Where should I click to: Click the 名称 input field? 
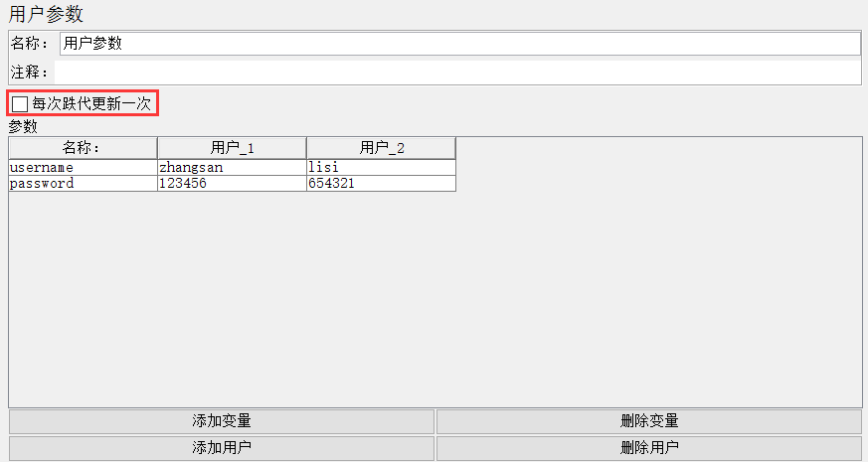tap(460, 44)
